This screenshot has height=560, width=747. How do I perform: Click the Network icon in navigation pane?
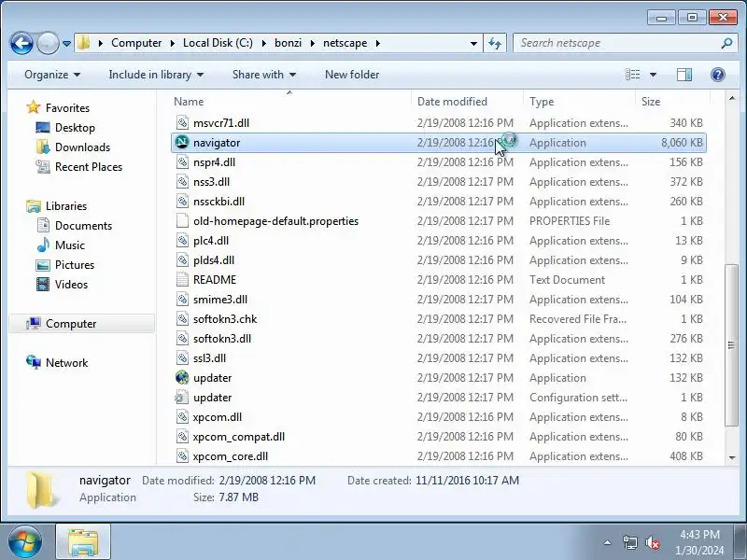[x=34, y=362]
